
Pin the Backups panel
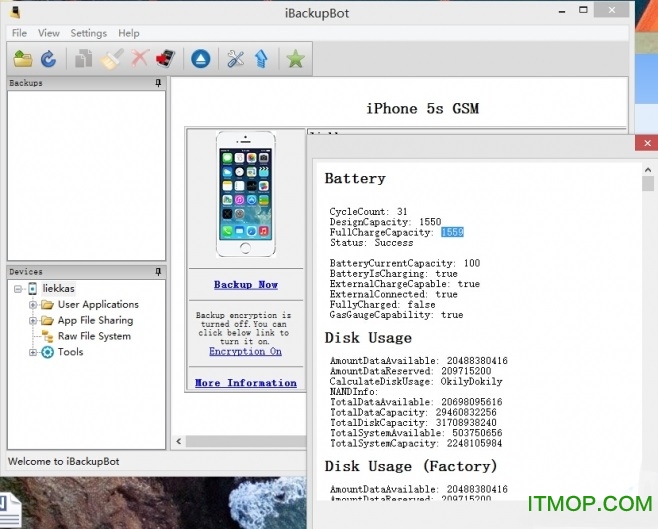point(158,83)
